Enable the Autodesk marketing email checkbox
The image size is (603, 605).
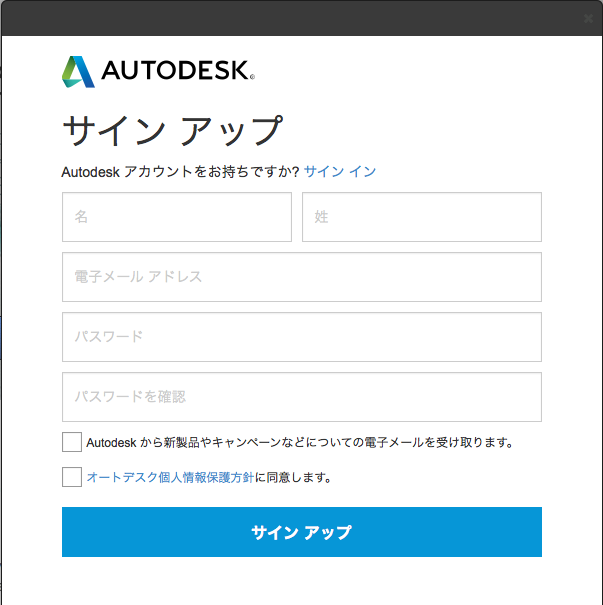point(72,442)
